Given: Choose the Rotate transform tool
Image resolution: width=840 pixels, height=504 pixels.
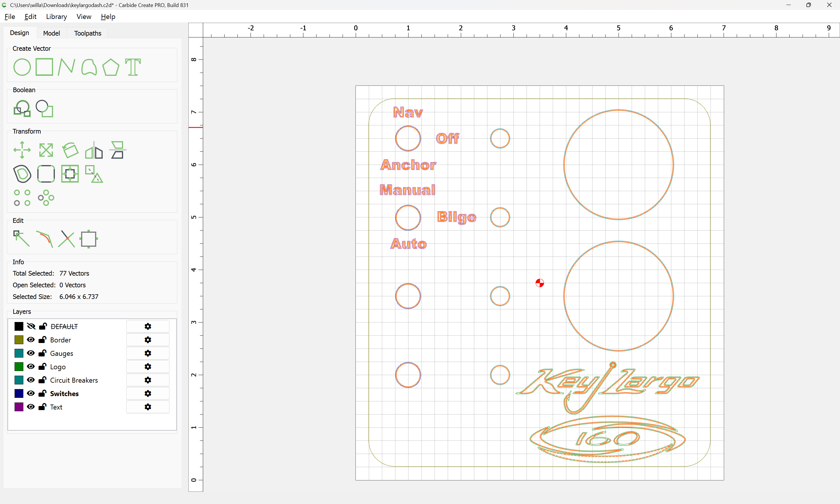Looking at the screenshot, I should point(70,150).
